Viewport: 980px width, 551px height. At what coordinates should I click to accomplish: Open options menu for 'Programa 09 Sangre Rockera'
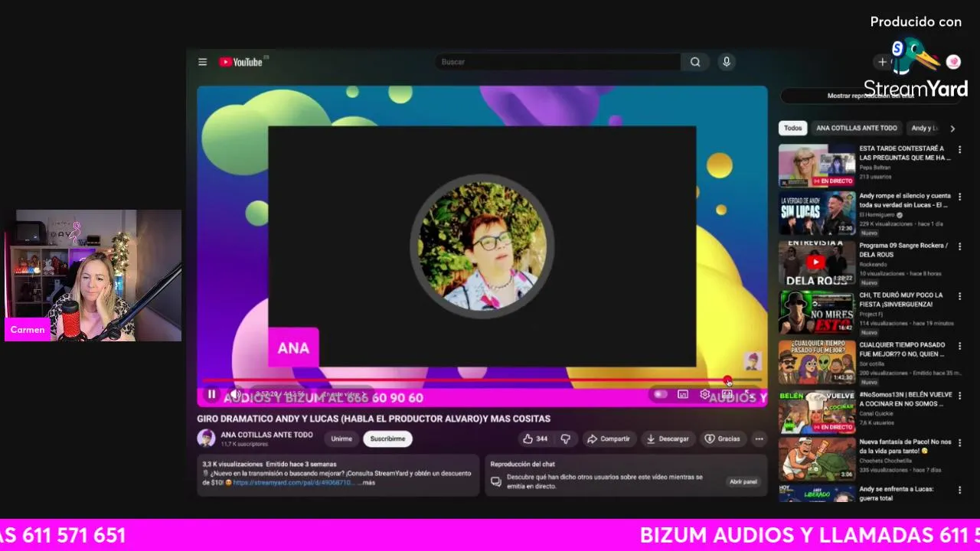[959, 246]
